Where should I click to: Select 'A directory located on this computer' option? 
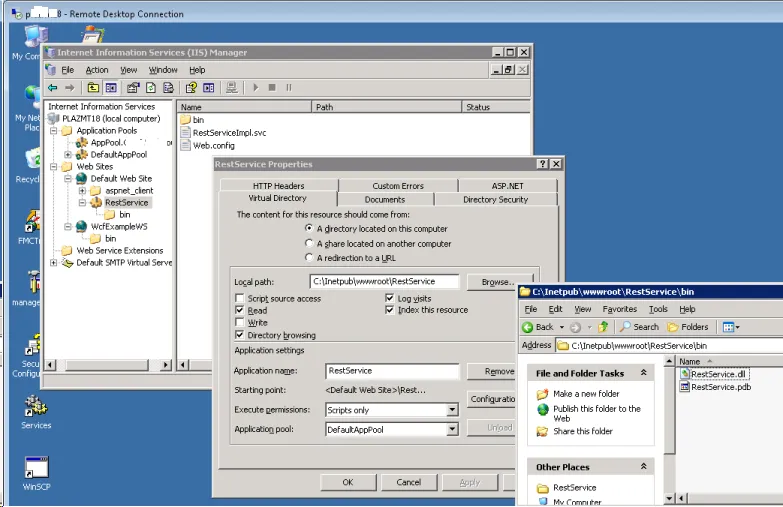pyautogui.click(x=309, y=228)
